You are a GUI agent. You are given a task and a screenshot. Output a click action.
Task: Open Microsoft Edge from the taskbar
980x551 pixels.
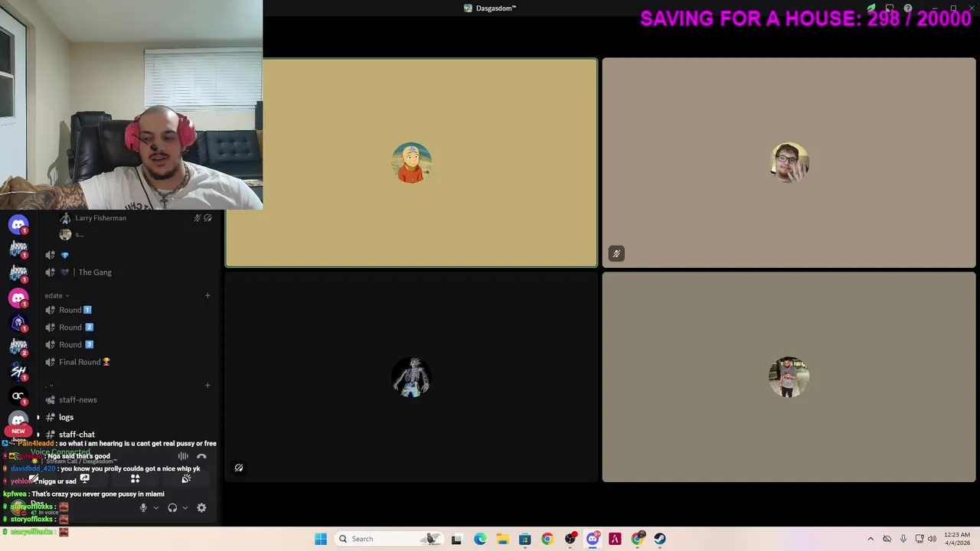[x=480, y=539]
